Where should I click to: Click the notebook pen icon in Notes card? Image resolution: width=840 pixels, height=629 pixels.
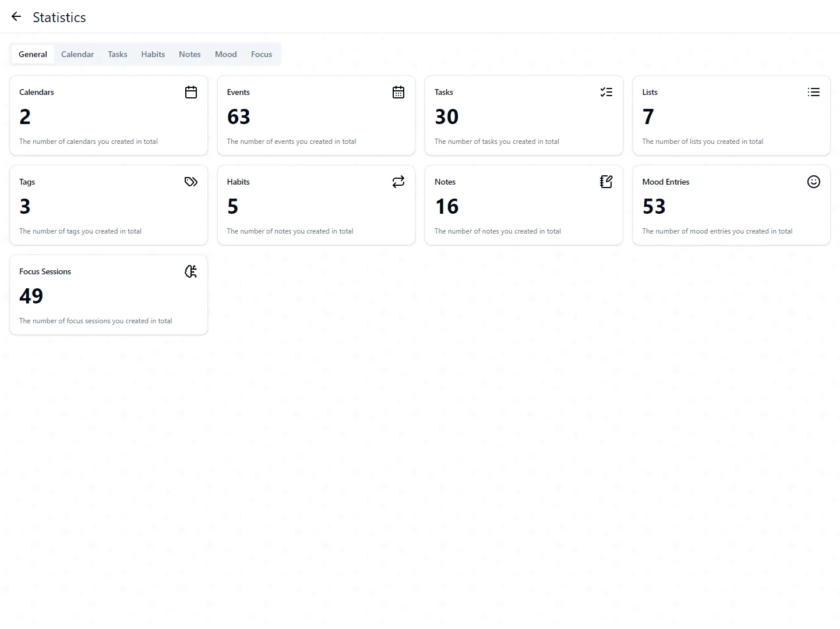coord(606,182)
